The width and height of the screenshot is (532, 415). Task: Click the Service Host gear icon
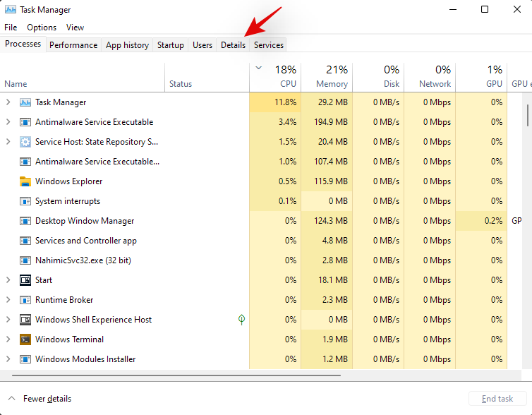point(25,142)
